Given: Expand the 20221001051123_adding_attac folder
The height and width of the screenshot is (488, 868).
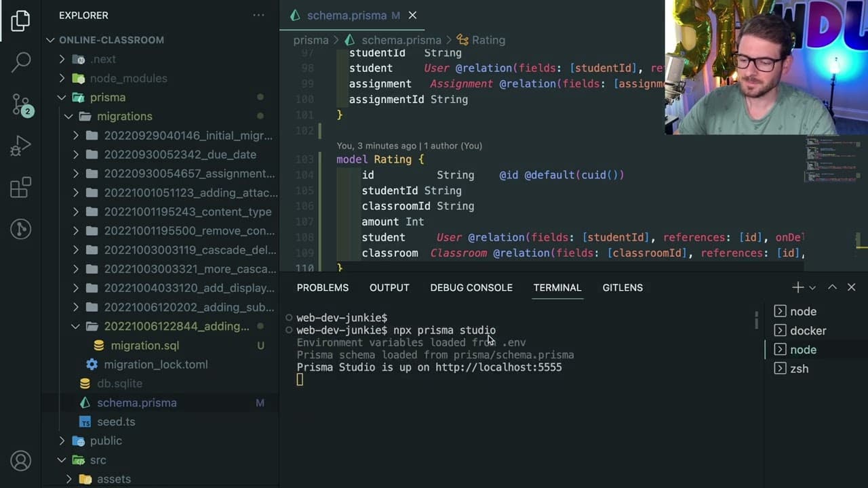Looking at the screenshot, I should 191,192.
